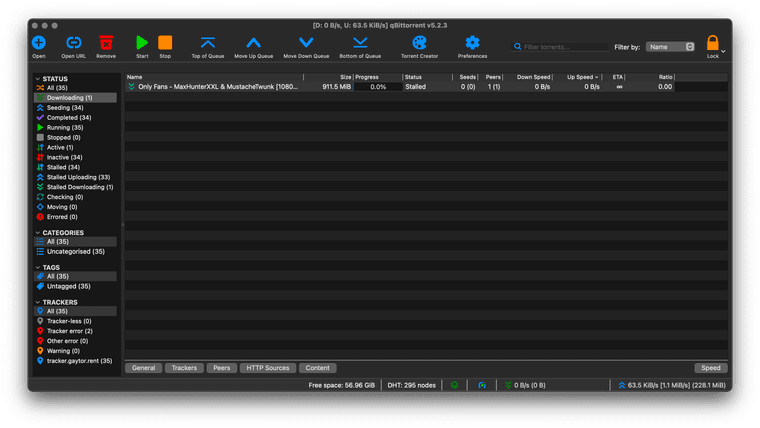Open Preferences gear icon
This screenshot has height=428, width=760.
click(x=473, y=43)
